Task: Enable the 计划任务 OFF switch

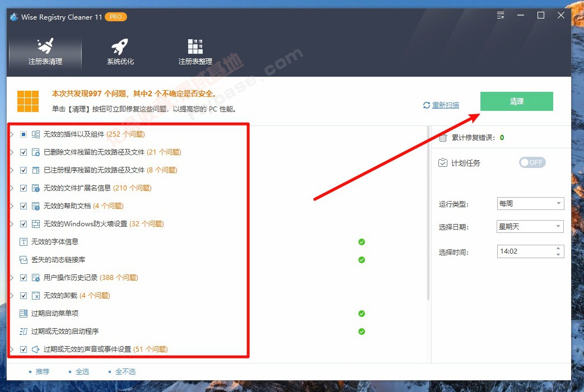Action: (532, 162)
